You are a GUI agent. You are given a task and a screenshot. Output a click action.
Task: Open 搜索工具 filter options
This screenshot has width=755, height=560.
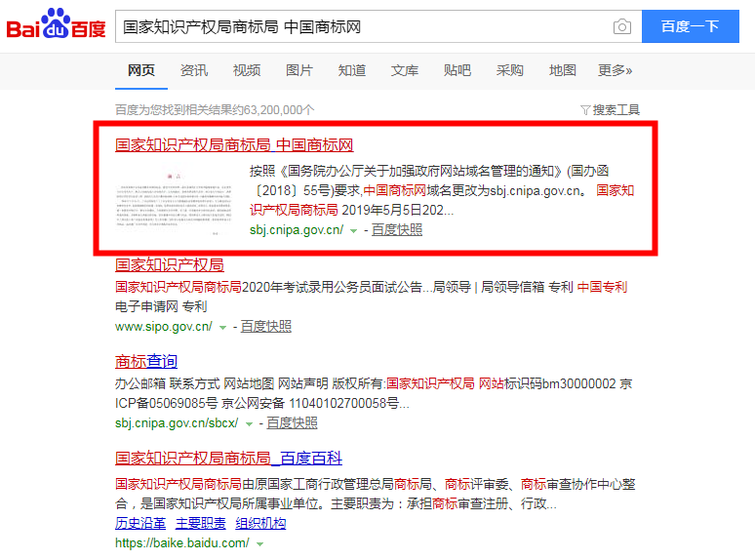click(x=610, y=110)
